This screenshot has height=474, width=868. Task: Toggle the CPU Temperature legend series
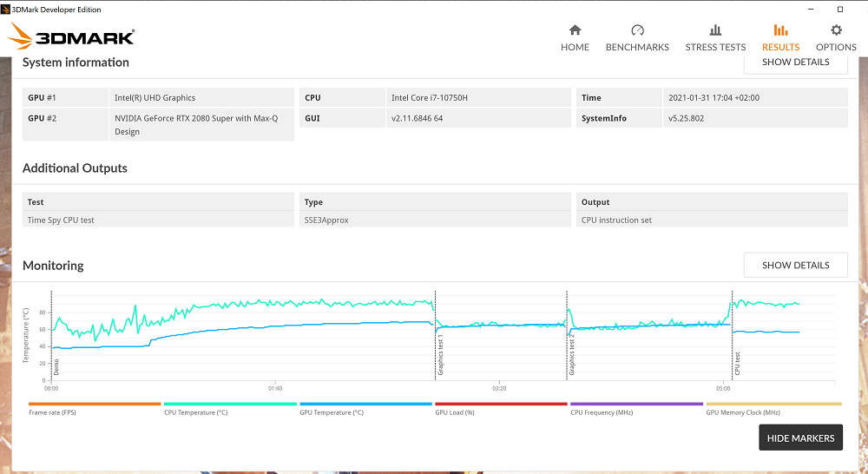point(195,412)
